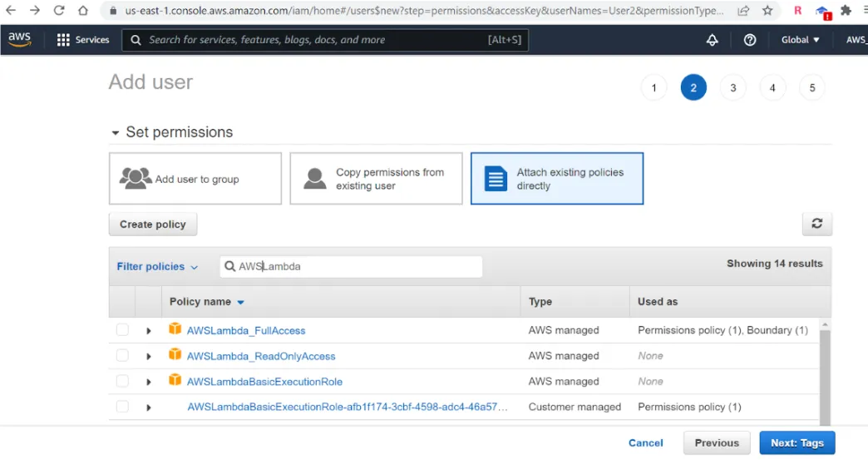The image size is (868, 464).
Task: Click the current step 2 indicator
Action: point(693,87)
